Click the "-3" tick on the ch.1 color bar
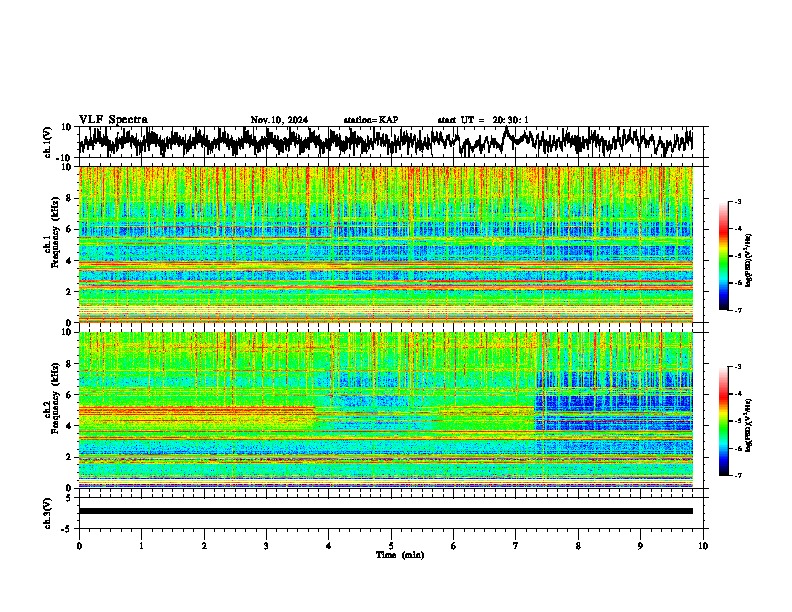This screenshot has height=612, width=792. point(737,201)
